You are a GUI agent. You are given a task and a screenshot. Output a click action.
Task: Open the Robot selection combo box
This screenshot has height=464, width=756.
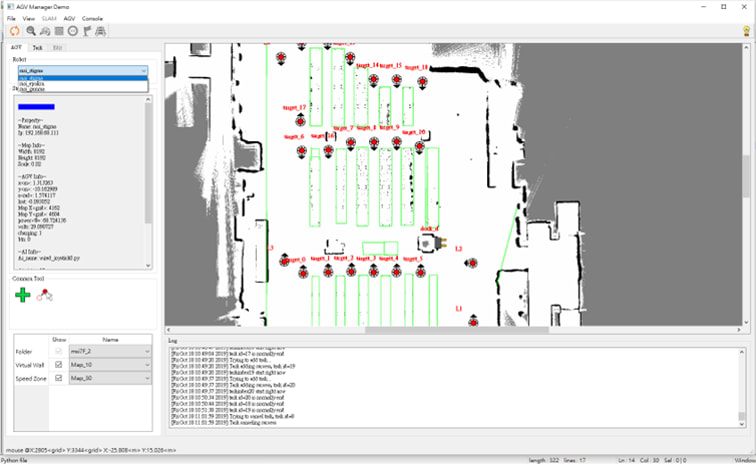click(x=83, y=70)
